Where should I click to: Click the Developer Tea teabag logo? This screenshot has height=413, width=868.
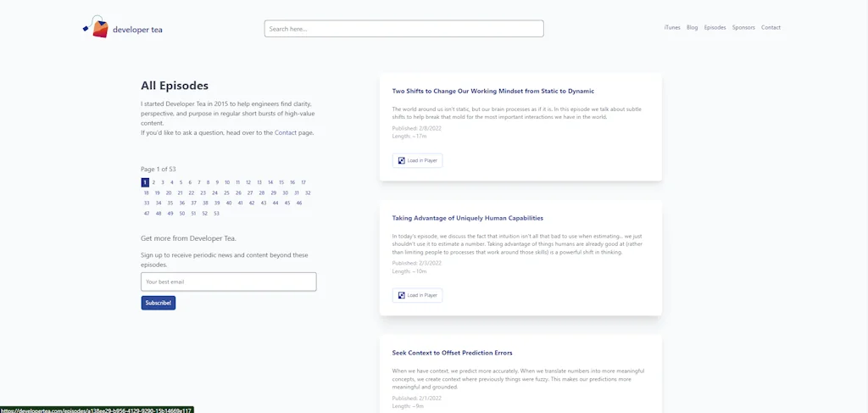pos(98,28)
